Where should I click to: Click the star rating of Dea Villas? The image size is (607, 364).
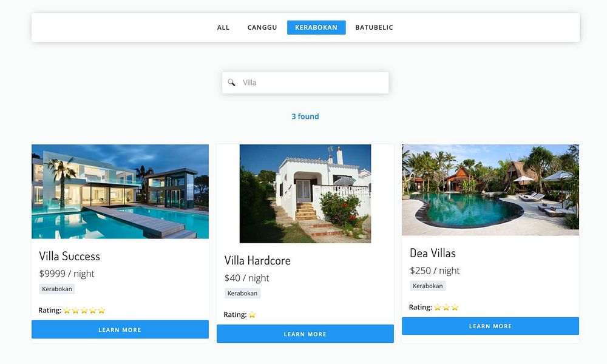(x=446, y=307)
